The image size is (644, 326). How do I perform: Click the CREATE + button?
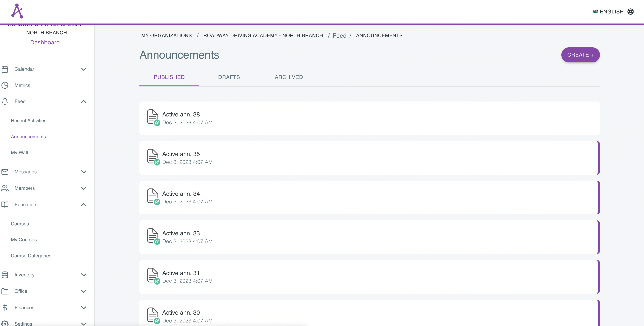pos(580,55)
